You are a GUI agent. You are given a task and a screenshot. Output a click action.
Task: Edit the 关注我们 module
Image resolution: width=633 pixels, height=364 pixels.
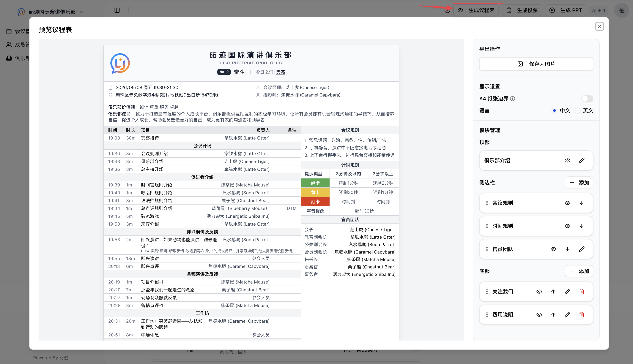tap(567, 292)
